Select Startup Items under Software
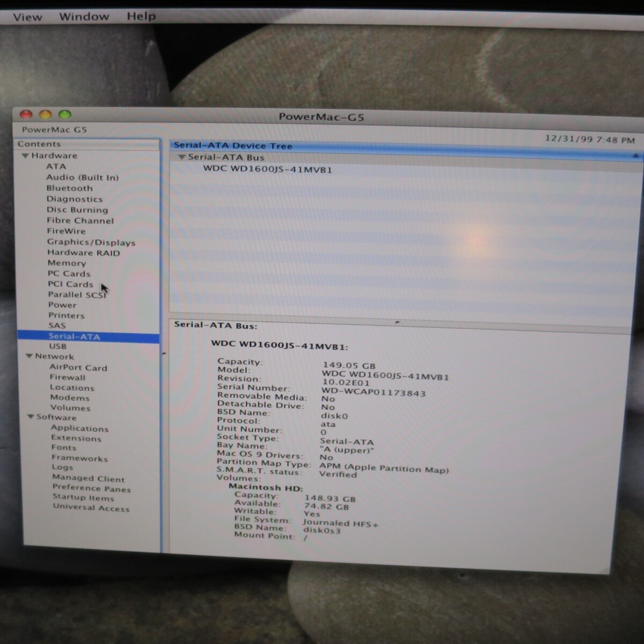 [83, 497]
